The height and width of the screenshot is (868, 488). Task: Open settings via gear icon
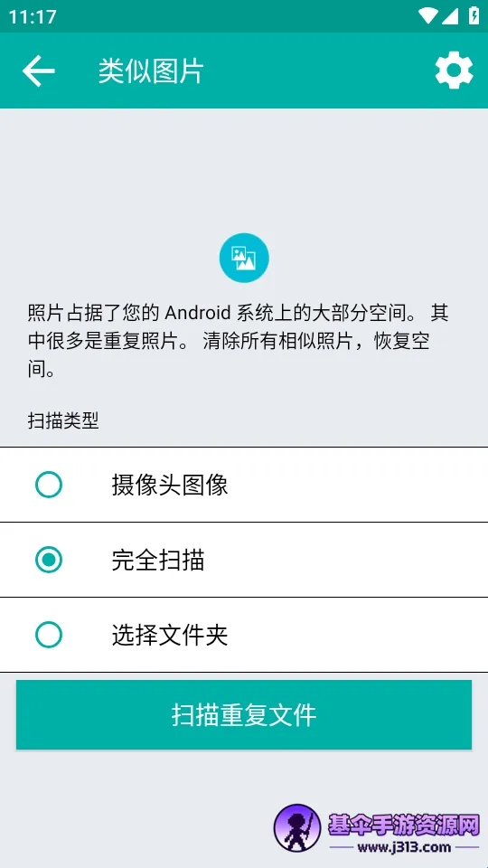pyautogui.click(x=454, y=71)
